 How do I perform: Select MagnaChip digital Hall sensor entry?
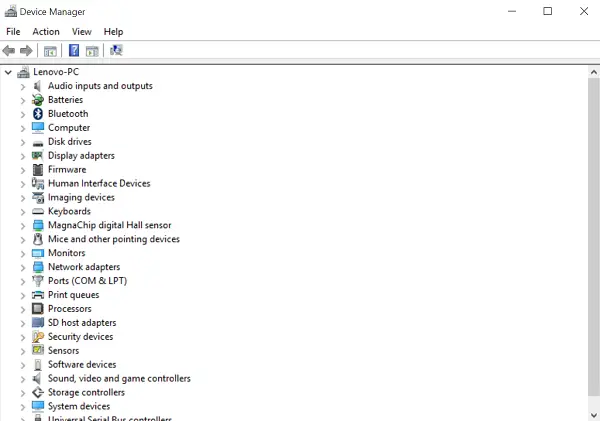[x=109, y=225]
